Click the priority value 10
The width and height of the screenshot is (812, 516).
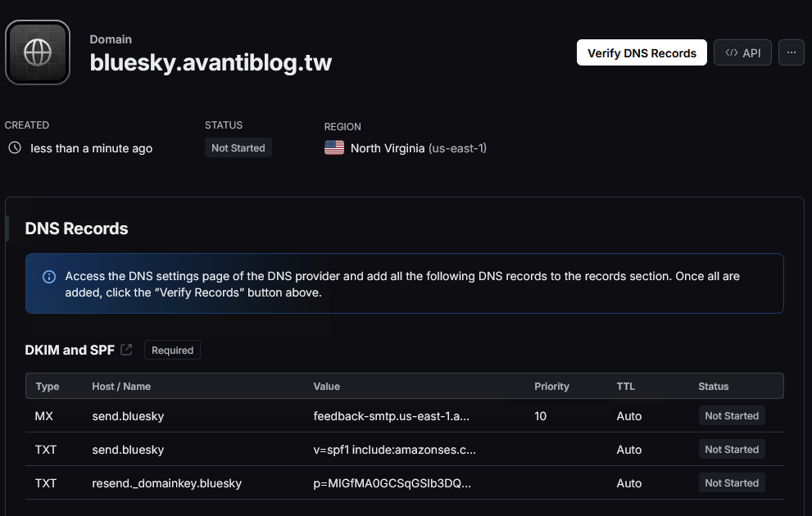[540, 416]
